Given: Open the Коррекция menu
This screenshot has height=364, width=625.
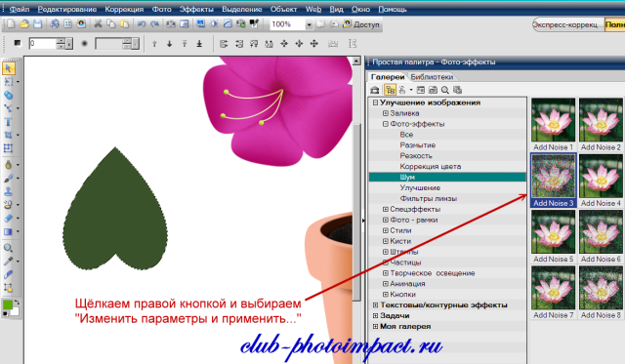Looking at the screenshot, I should (124, 9).
